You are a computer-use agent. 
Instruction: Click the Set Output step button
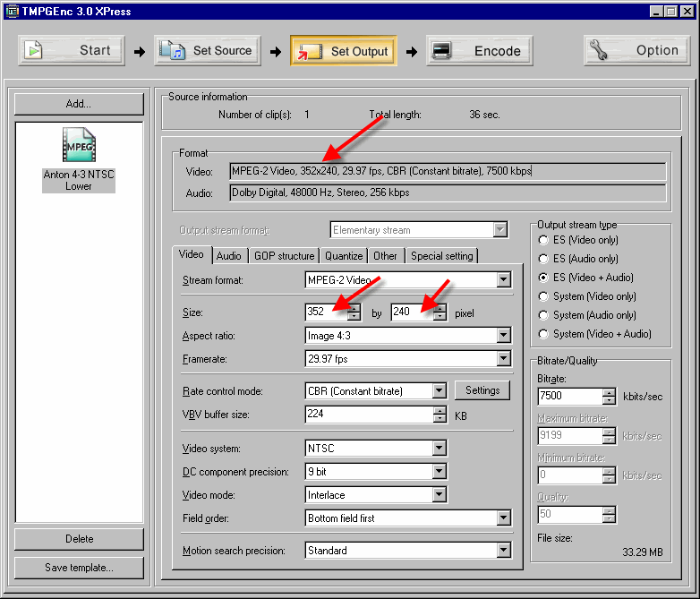click(344, 51)
